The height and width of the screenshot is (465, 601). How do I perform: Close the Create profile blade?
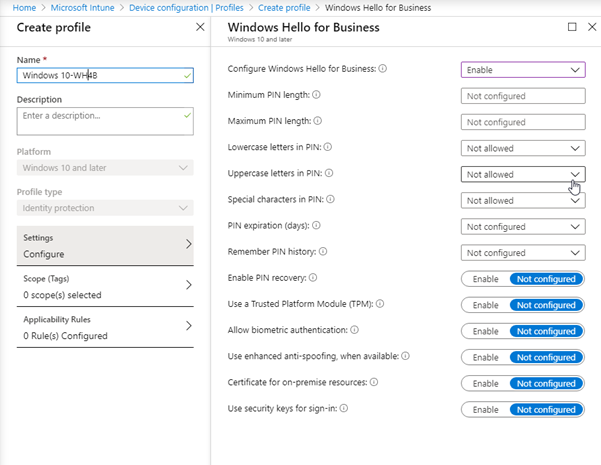tap(200, 27)
